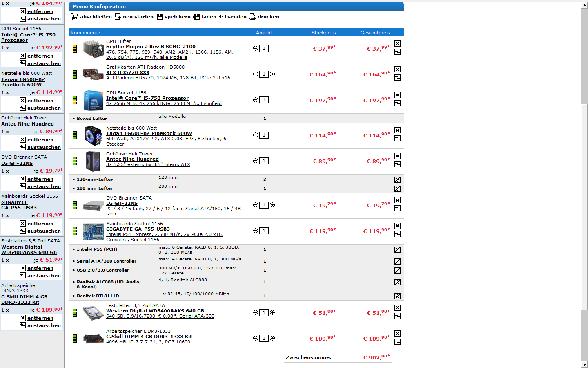Open the Tagan power supply product image
The height and width of the screenshot is (368, 588).
point(93,136)
